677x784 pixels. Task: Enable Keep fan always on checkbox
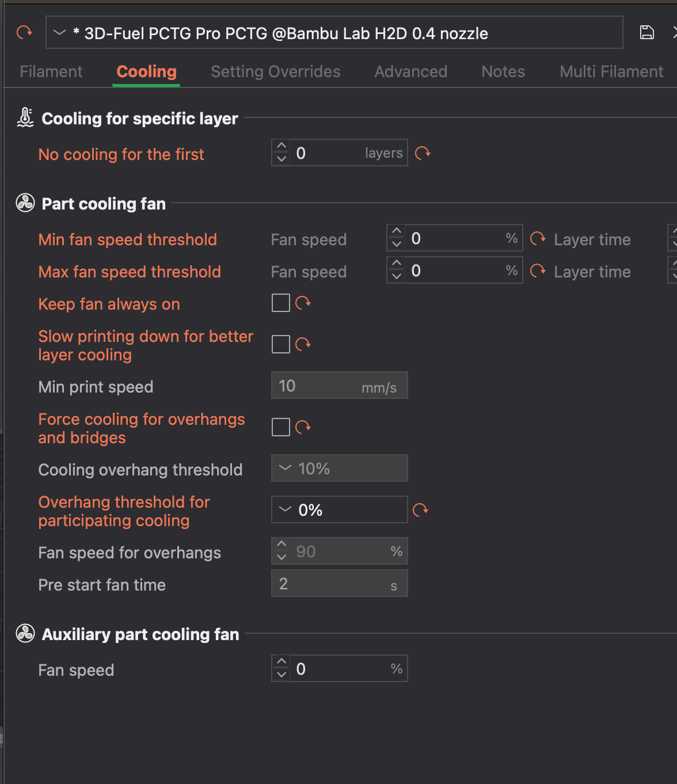coord(281,303)
